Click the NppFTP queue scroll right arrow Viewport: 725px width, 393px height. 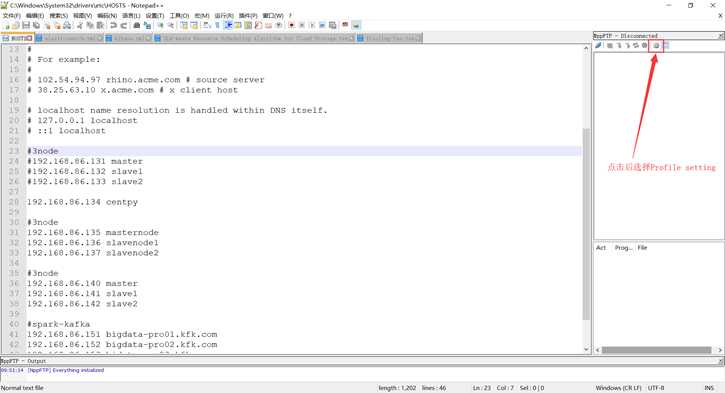click(719, 350)
